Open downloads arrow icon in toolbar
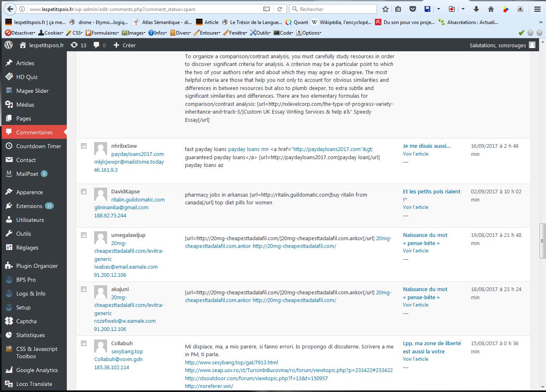 pos(476,9)
